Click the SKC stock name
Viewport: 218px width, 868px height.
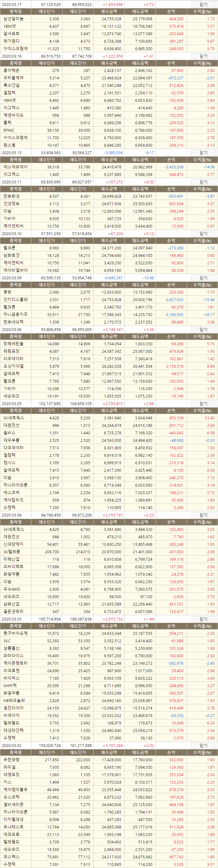(7, 641)
